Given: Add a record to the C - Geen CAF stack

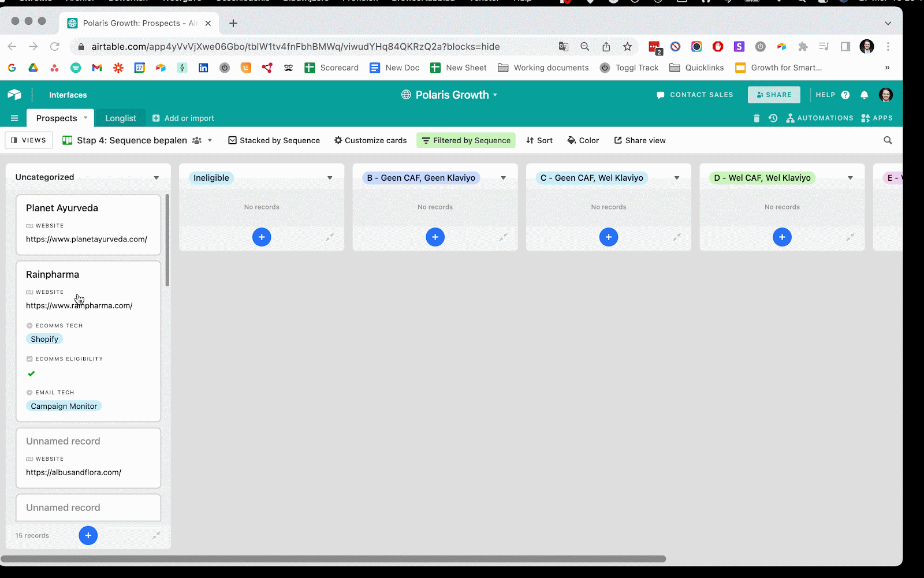Looking at the screenshot, I should point(609,237).
